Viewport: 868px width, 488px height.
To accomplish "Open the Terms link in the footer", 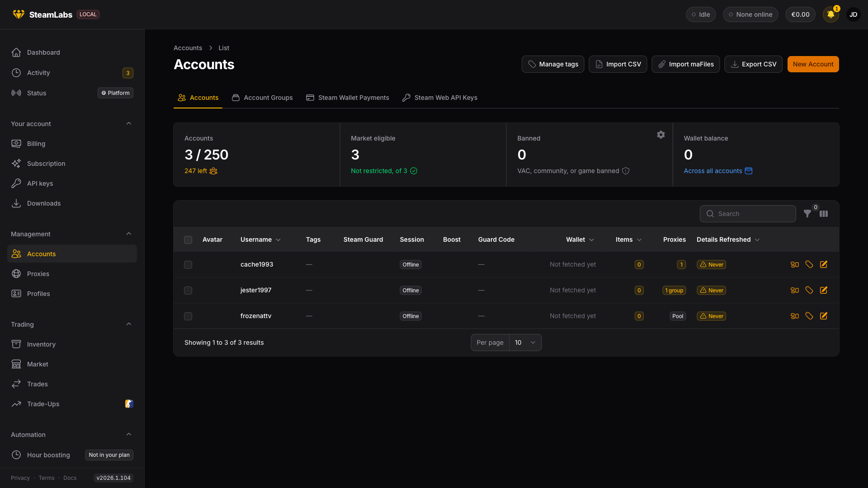I will point(47,478).
